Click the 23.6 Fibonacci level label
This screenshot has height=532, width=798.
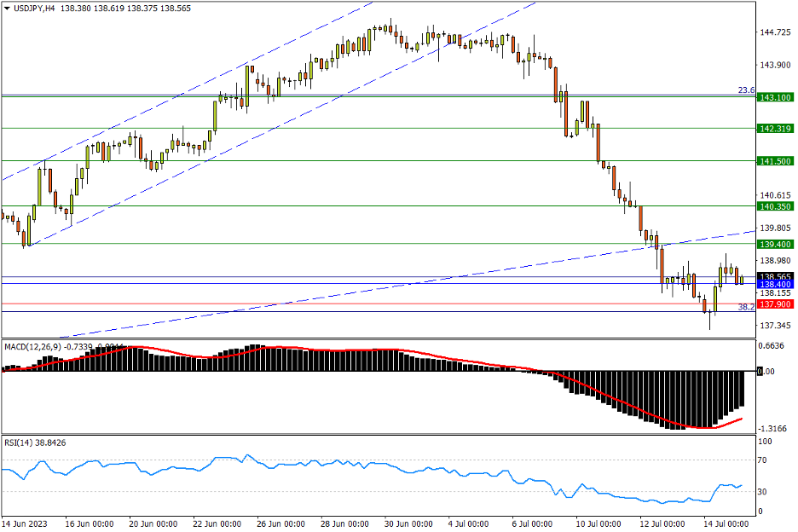[745, 90]
